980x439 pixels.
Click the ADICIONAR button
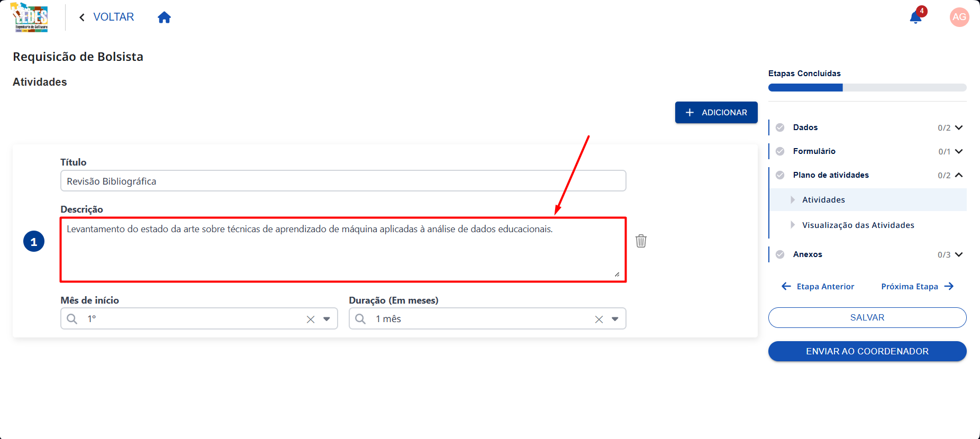(x=716, y=112)
